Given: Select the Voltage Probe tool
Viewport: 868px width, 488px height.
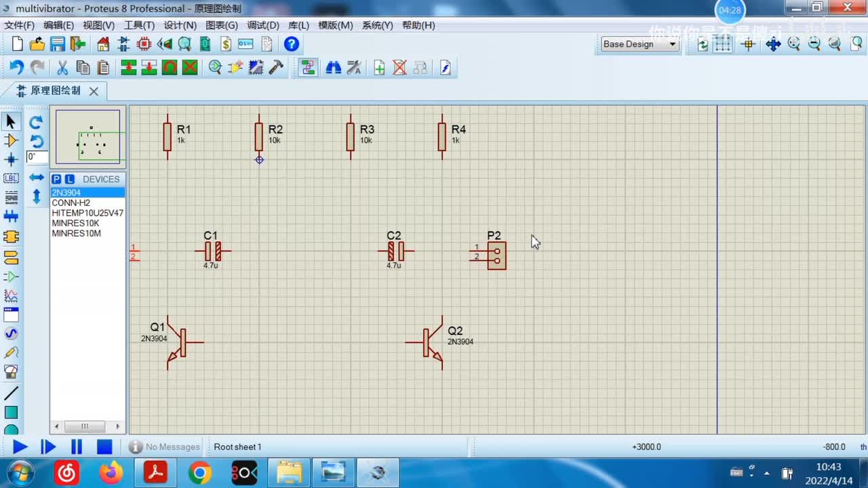Looking at the screenshot, I should pyautogui.click(x=11, y=352).
